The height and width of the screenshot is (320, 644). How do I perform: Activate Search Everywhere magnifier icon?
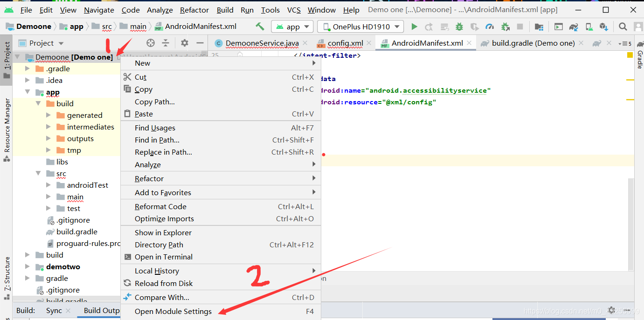[624, 27]
